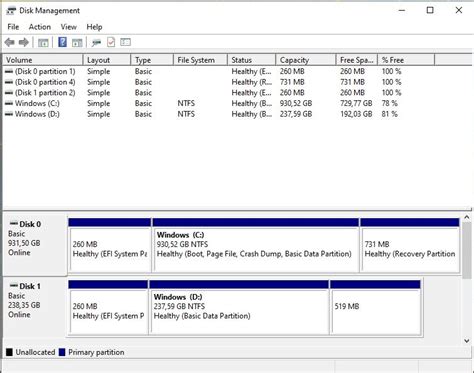Click the Show/Hide Action Pane icon

point(77,43)
